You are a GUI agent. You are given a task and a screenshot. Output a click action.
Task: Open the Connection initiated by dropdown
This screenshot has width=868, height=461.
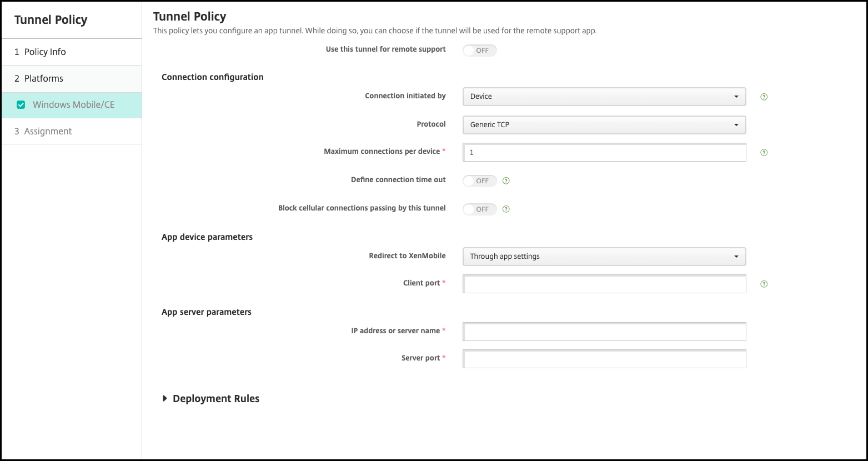[x=604, y=97]
